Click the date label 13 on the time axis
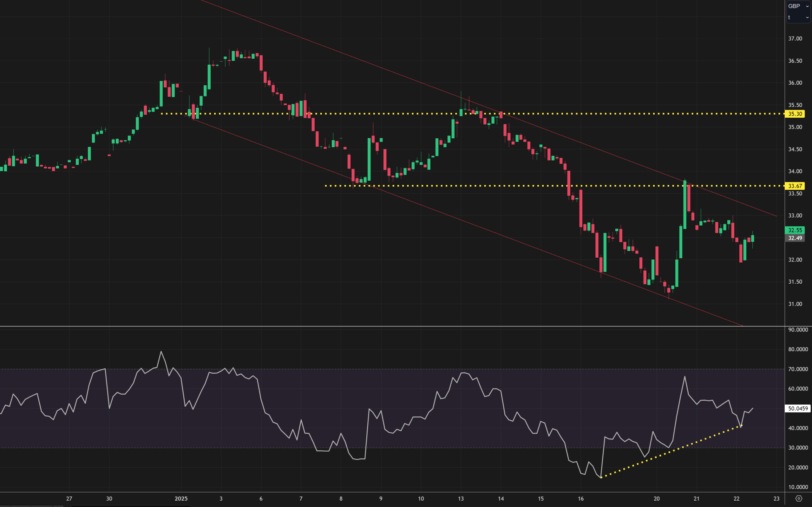This screenshot has height=507, width=812. point(461,499)
